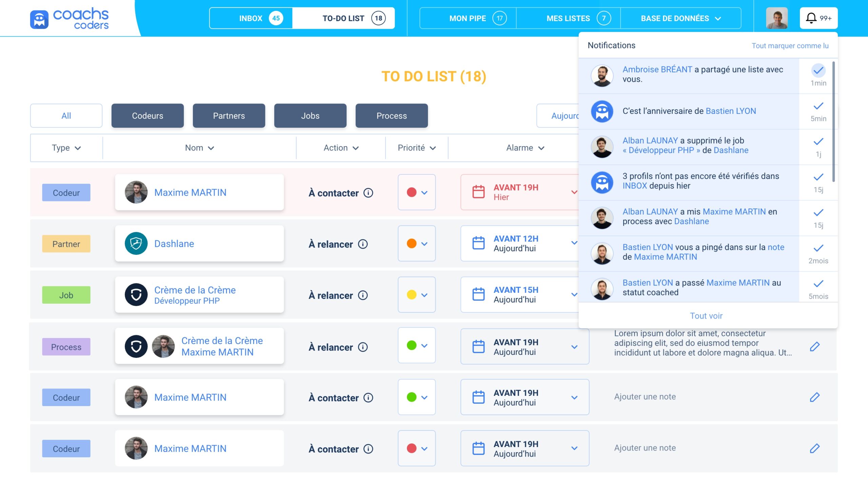Open the Priorité column sort dropdown
This screenshot has height=482, width=868.
(x=417, y=148)
